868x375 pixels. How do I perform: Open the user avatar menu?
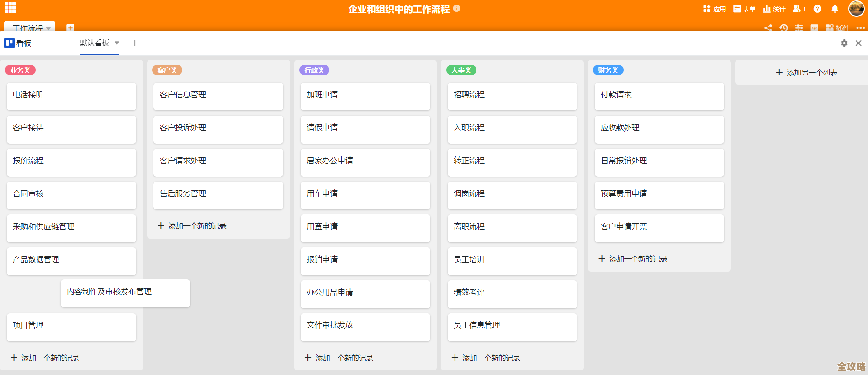pyautogui.click(x=856, y=9)
